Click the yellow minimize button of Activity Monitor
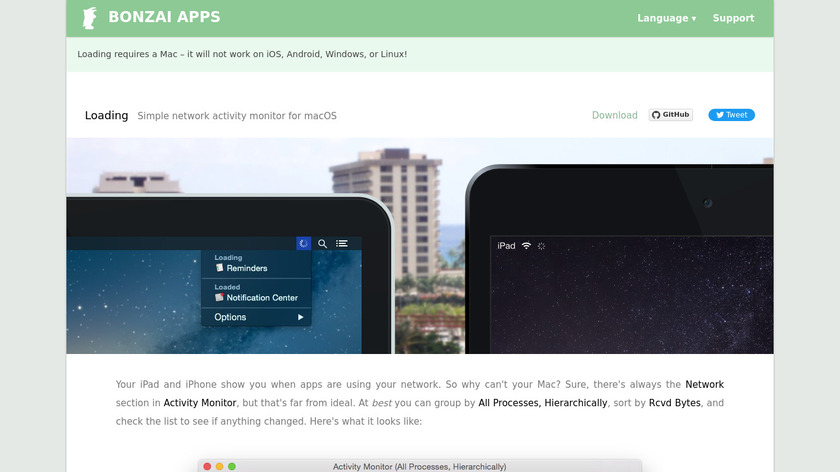840x472 pixels. coord(220,467)
